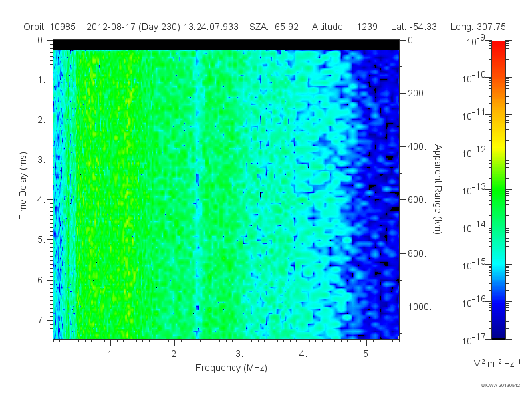Click the 10⁻¹³ label on the colorbar

tap(475, 190)
